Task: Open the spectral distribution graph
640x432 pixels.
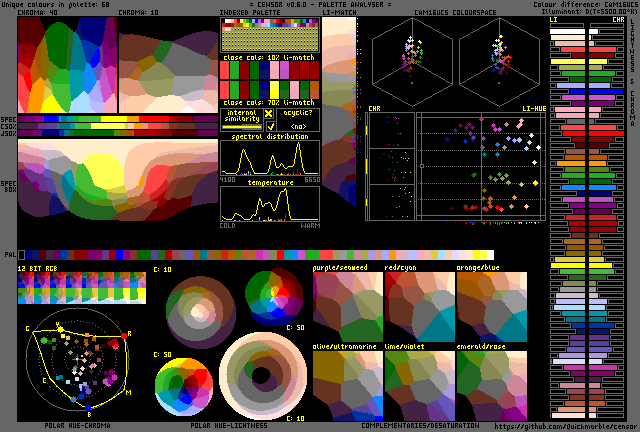Action: coord(270,158)
